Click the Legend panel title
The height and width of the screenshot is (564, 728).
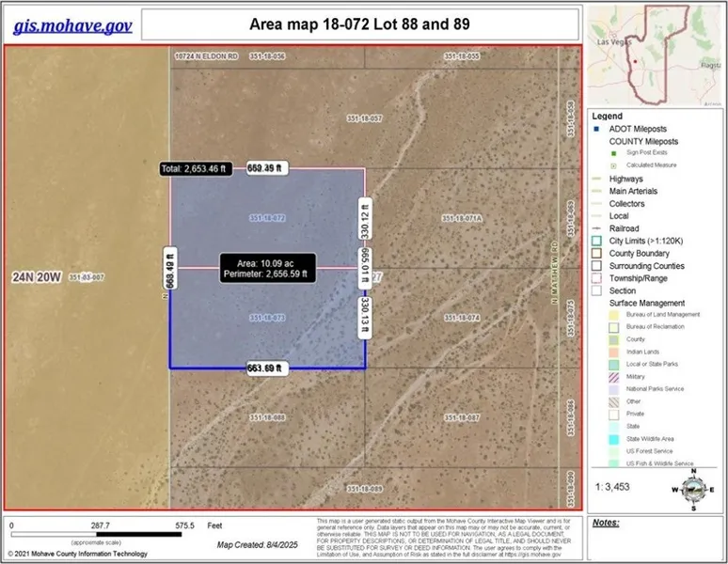point(608,116)
